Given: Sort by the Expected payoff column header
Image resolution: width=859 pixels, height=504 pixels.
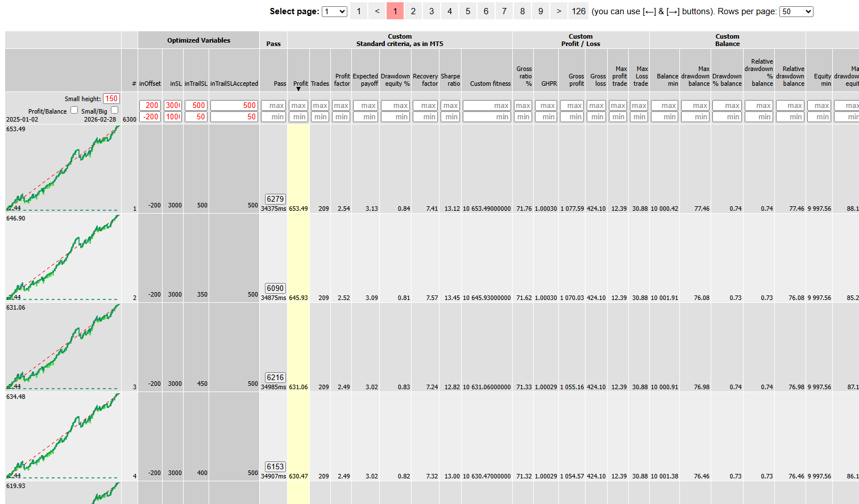Looking at the screenshot, I should click(365, 80).
